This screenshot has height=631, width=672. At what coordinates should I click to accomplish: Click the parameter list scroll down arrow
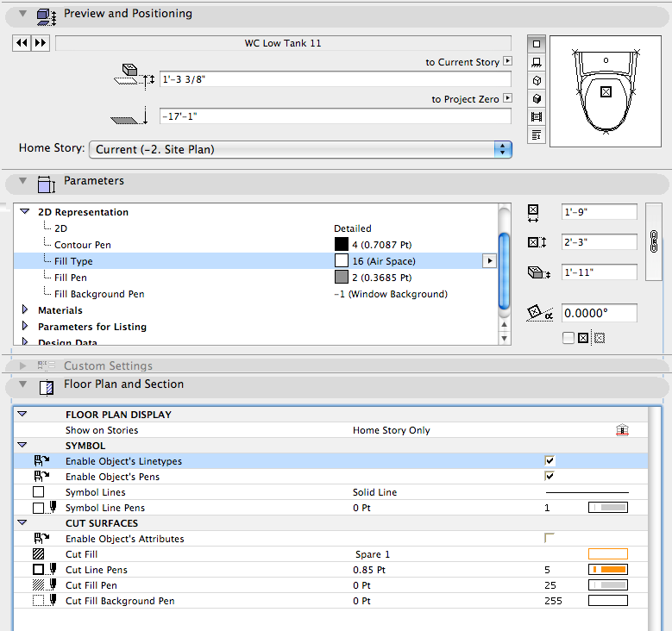click(505, 339)
